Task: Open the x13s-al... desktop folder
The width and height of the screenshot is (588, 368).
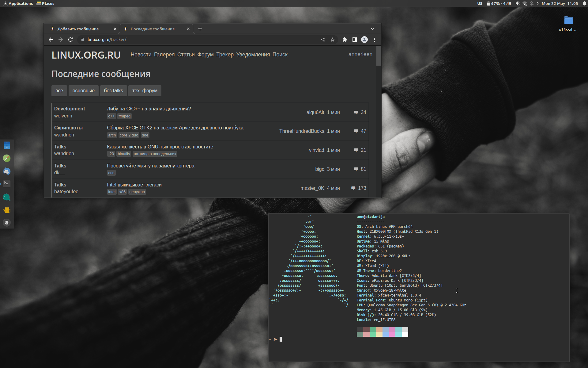Action: click(568, 24)
